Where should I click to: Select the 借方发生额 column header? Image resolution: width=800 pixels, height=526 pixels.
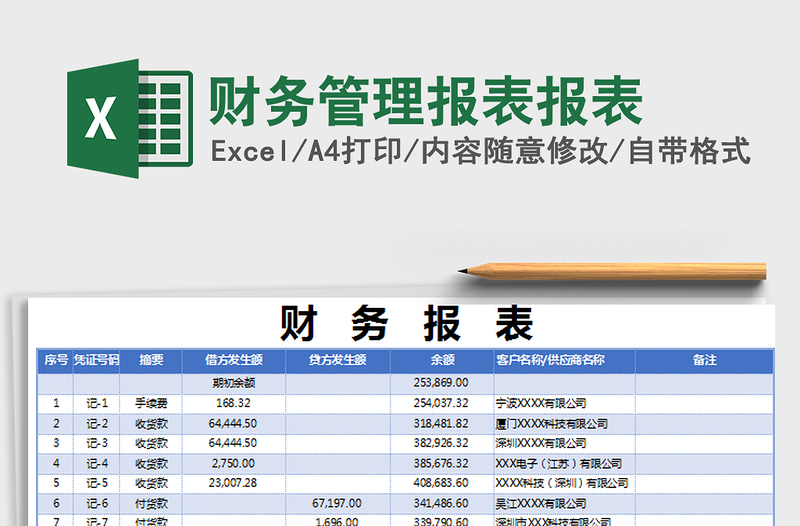point(234,360)
